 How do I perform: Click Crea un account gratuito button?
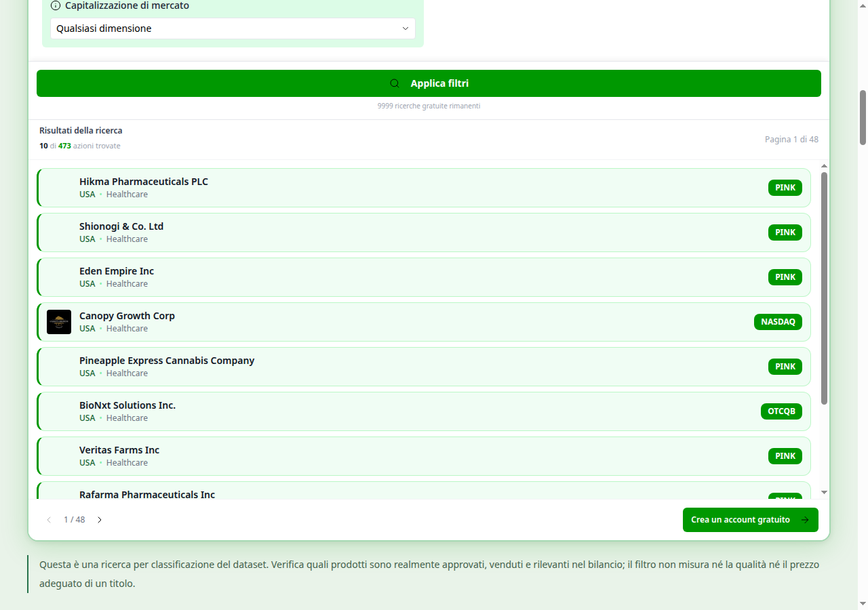pyautogui.click(x=751, y=520)
